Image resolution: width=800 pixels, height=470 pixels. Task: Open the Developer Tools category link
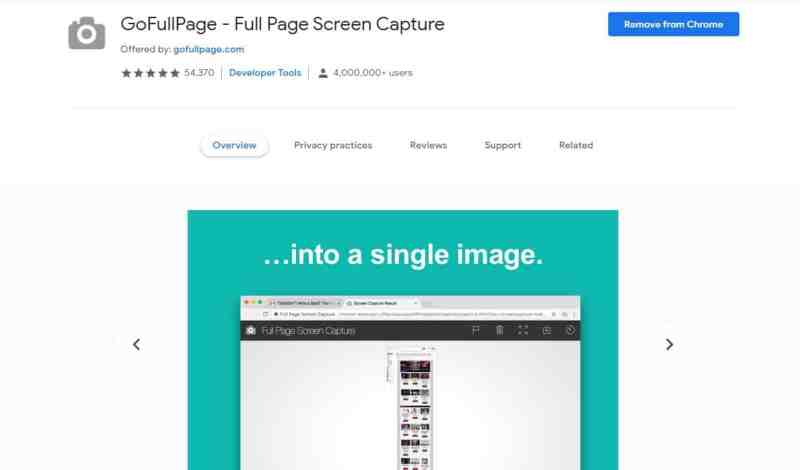[265, 73]
